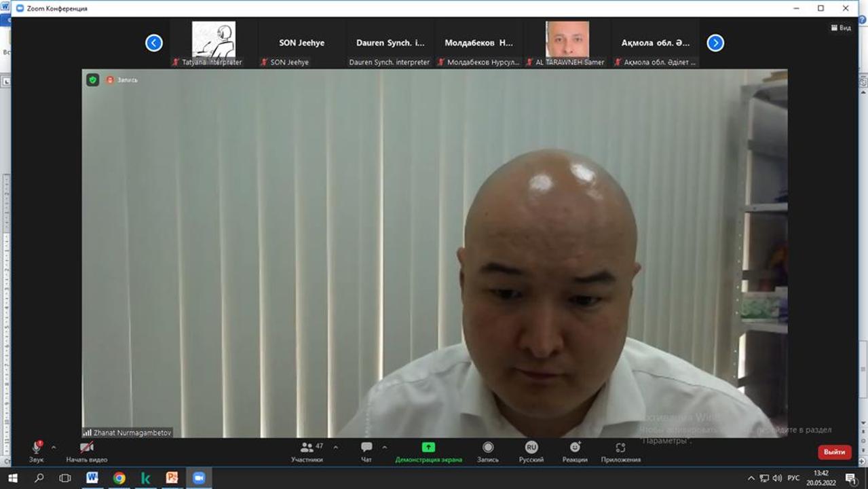Show hidden system tray icons
868x489 pixels.
pos(751,478)
